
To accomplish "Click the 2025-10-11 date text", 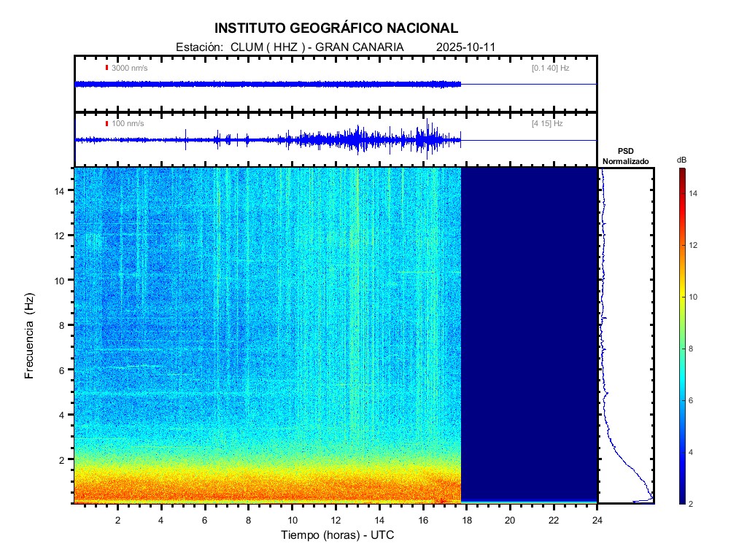I will tap(465, 47).
